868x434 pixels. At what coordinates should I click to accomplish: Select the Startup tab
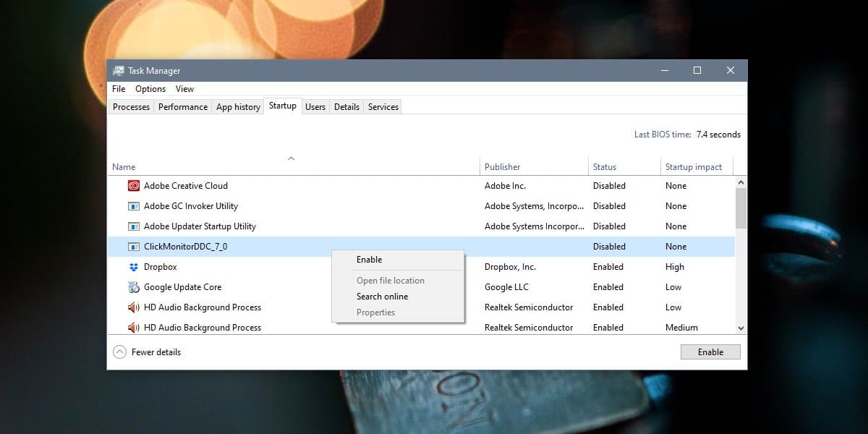(283, 106)
